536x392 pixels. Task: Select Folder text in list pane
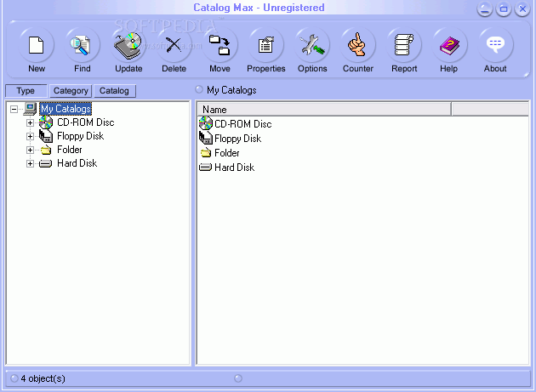tap(227, 153)
